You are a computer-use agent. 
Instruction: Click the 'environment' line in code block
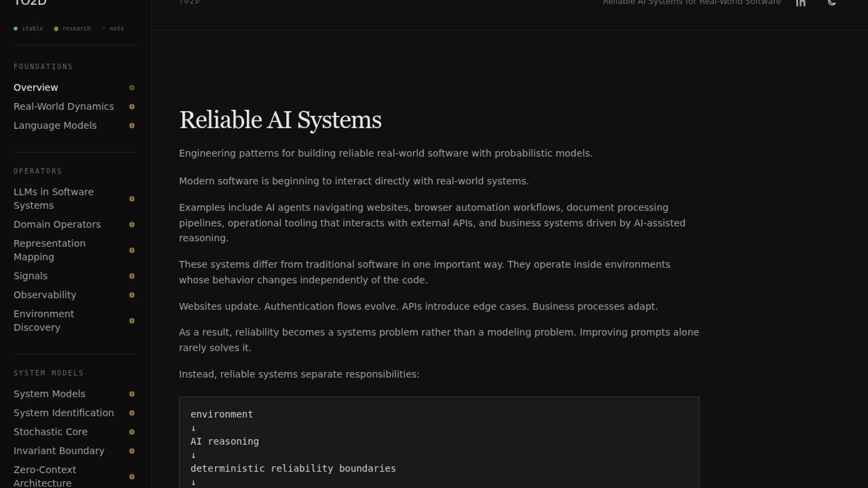pos(222,414)
